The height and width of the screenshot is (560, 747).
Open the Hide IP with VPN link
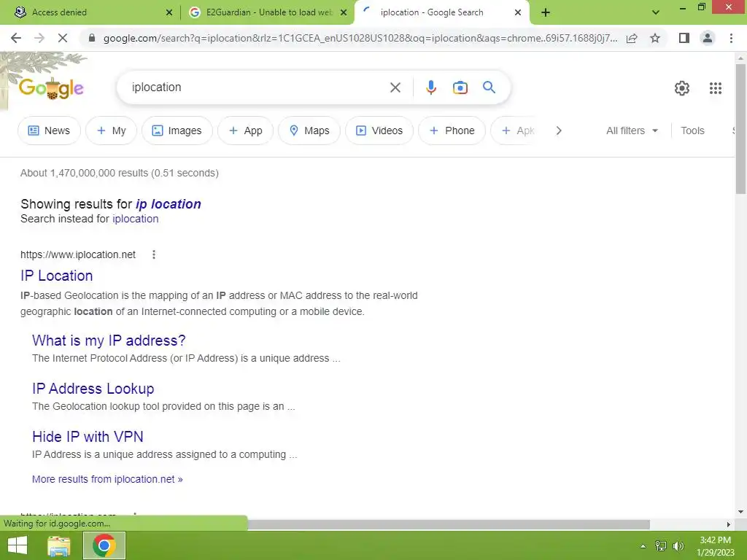tap(88, 437)
